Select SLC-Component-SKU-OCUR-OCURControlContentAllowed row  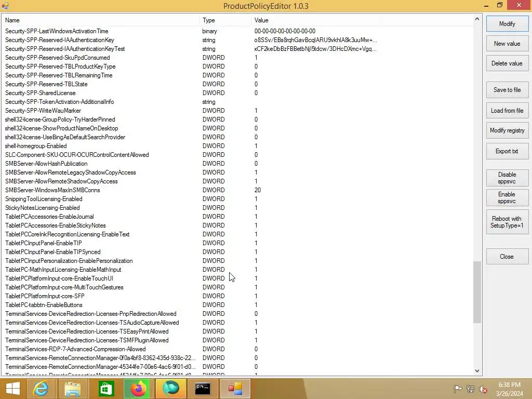click(x=237, y=155)
